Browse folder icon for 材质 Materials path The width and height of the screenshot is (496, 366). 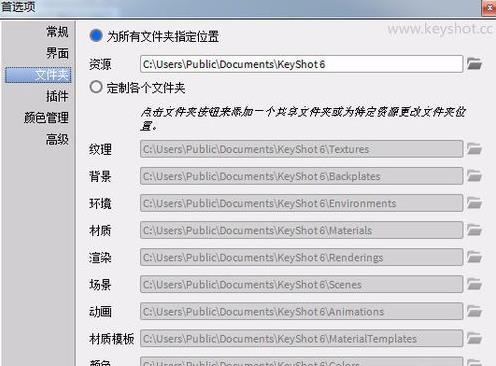pos(474,230)
